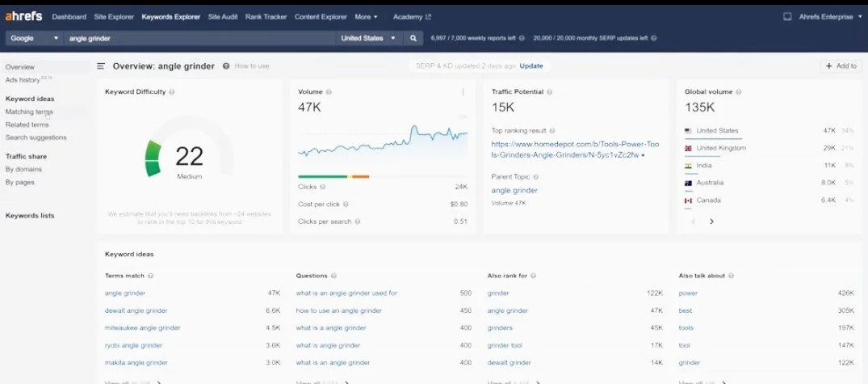
Task: Open Overview in the sidebar
Action: [20, 67]
